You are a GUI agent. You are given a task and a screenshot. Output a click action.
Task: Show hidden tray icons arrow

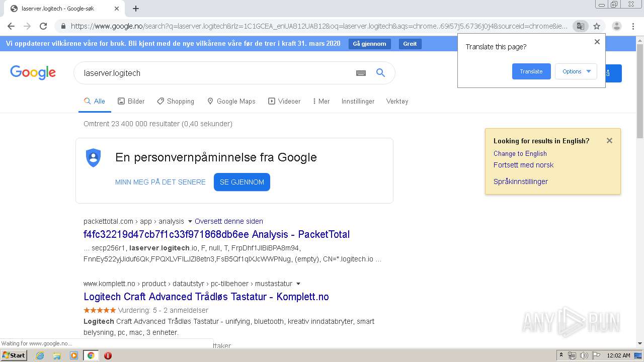pyautogui.click(x=561, y=355)
